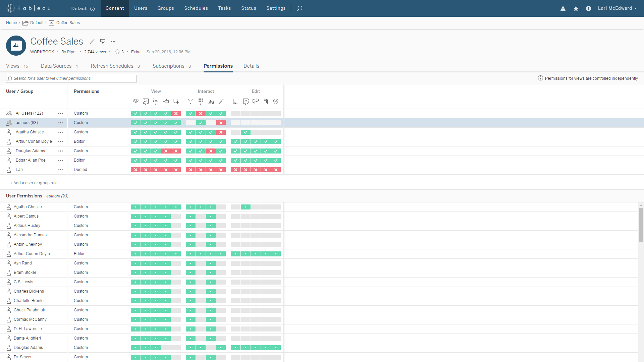The width and height of the screenshot is (644, 362).
Task: Toggle All Users filter interact permission
Action: tap(191, 113)
